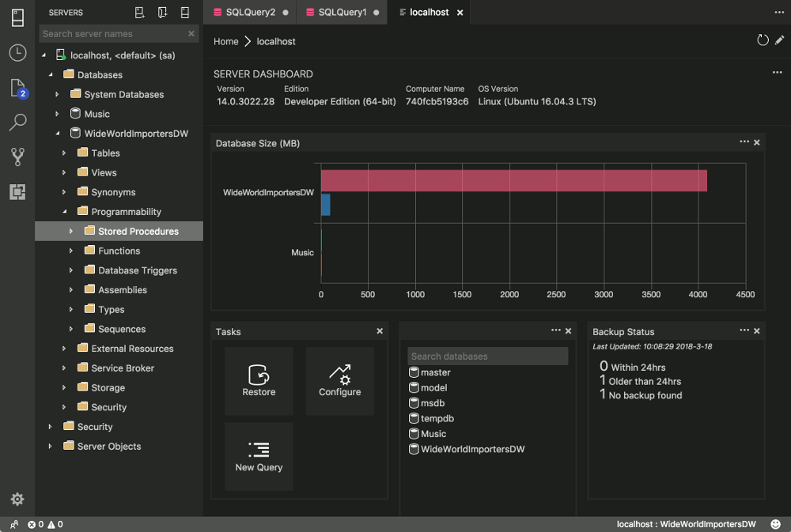
Task: Click the blue WideWorldImportersDW size bar
Action: coord(326,205)
